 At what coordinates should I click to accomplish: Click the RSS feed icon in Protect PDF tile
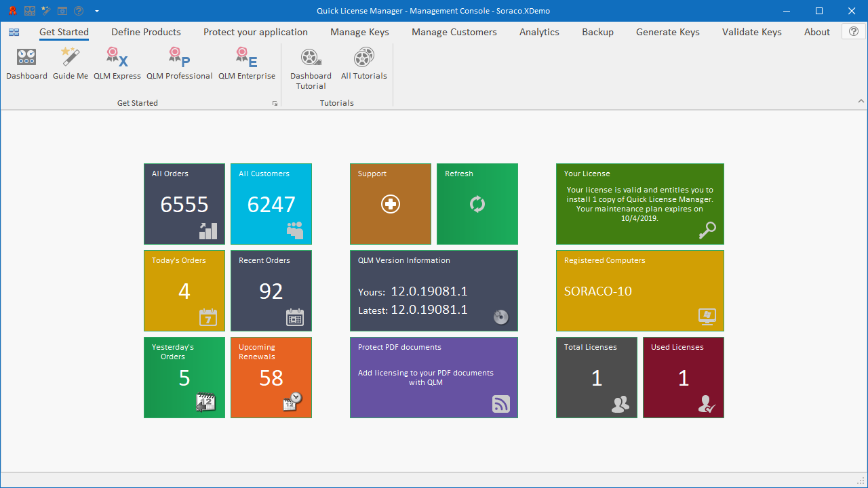tap(501, 405)
